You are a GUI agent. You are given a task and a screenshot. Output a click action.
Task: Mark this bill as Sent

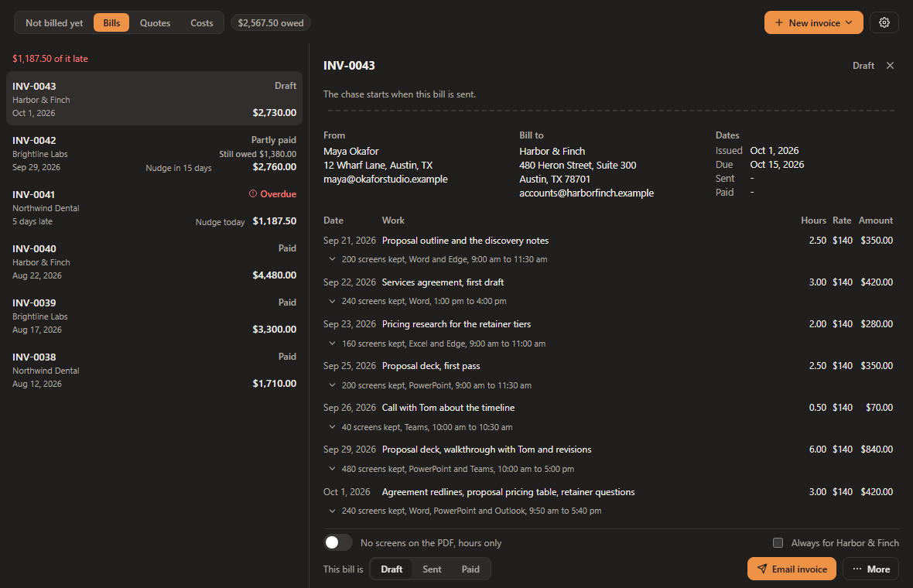432,569
